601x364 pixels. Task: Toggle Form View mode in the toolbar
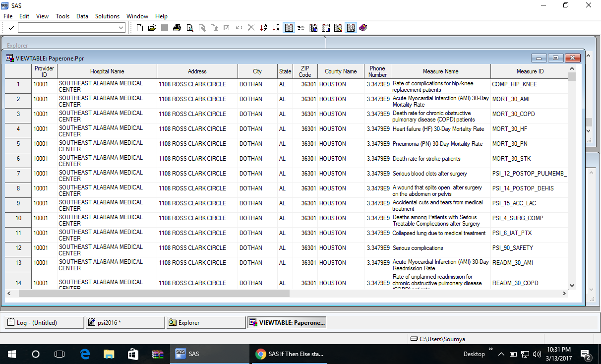tap(301, 28)
